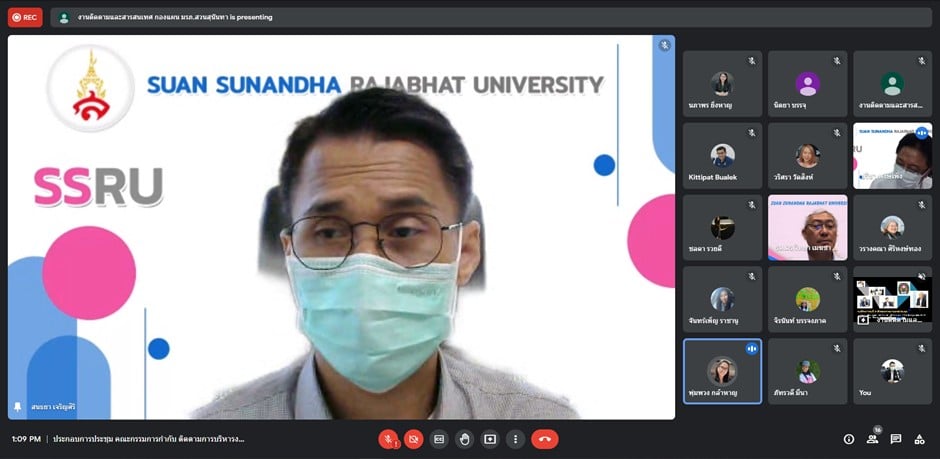Select the tile labeled You
This screenshot has height=459, width=940.
(892, 371)
